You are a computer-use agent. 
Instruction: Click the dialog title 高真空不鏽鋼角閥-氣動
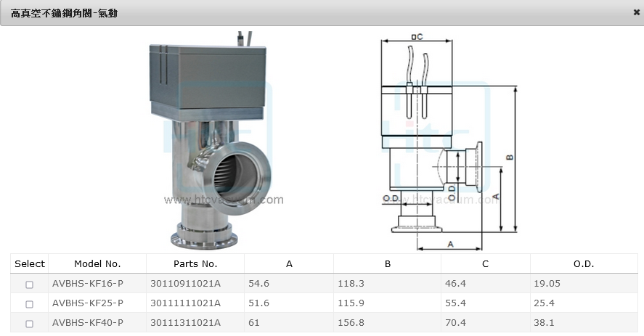point(65,13)
